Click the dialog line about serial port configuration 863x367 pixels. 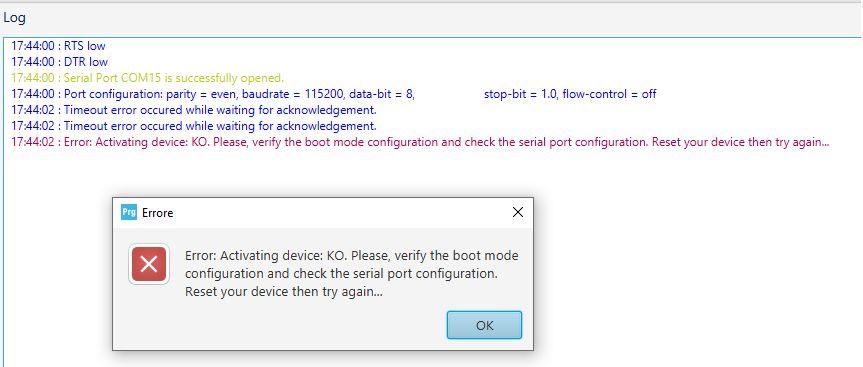(341, 274)
